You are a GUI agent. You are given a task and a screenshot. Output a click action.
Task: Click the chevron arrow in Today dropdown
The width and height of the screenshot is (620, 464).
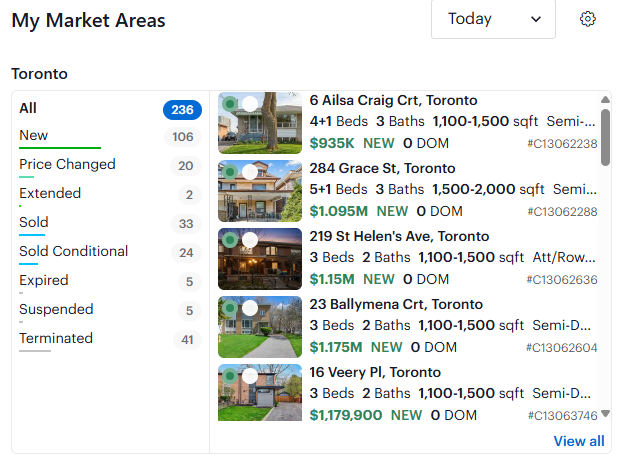coord(536,19)
